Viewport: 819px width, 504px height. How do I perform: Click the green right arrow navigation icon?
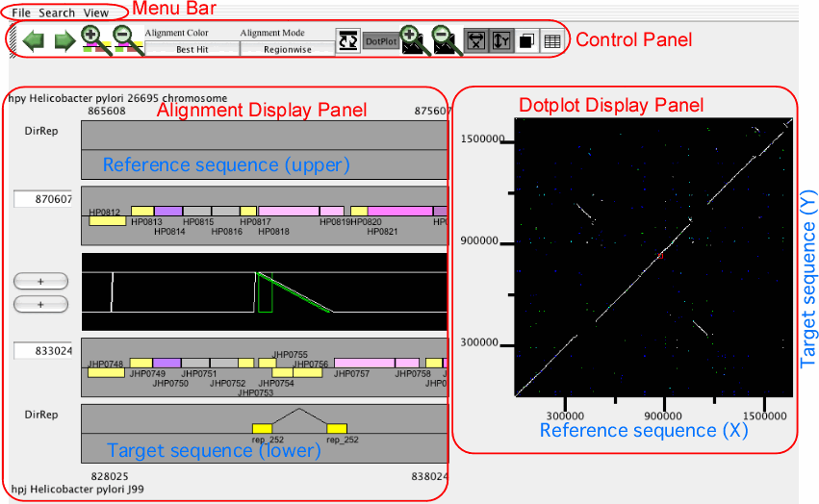click(64, 40)
